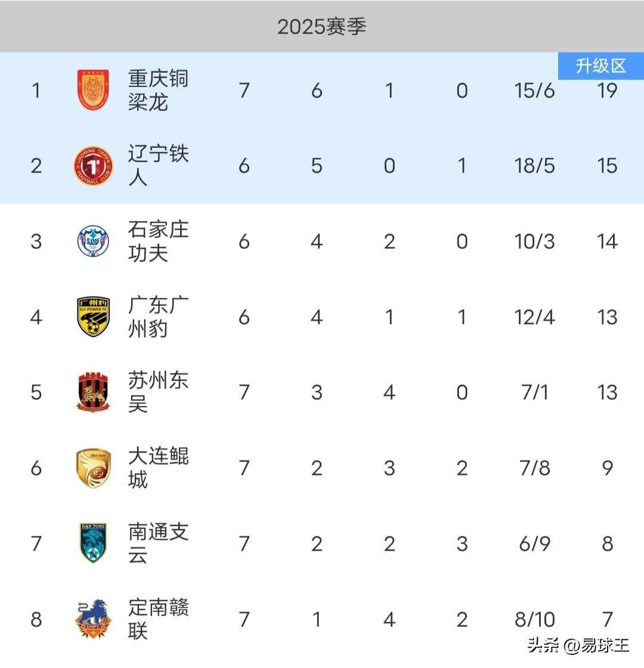Open the 辽宁铁人 club logo
This screenshot has width=644, height=668.
coord(93,166)
